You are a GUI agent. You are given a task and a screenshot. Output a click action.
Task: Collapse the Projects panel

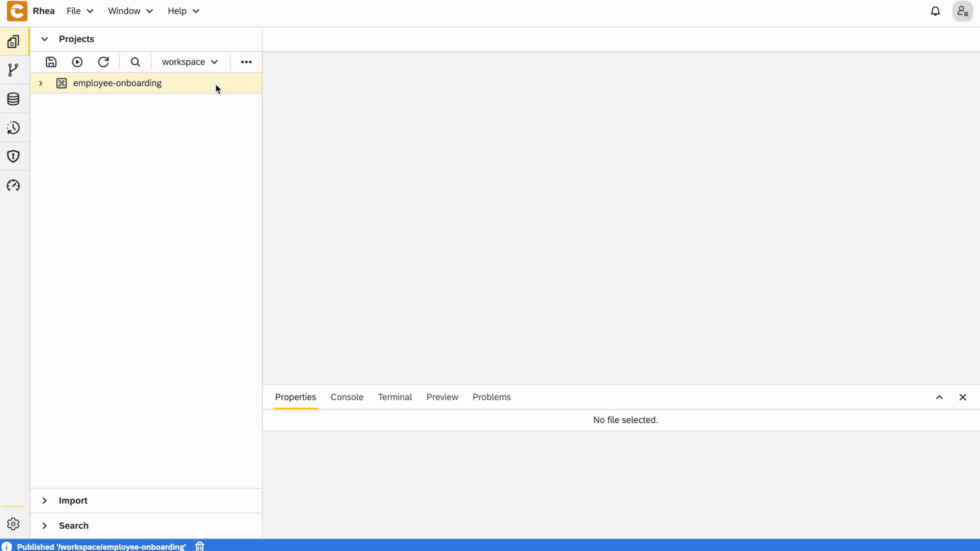point(44,39)
